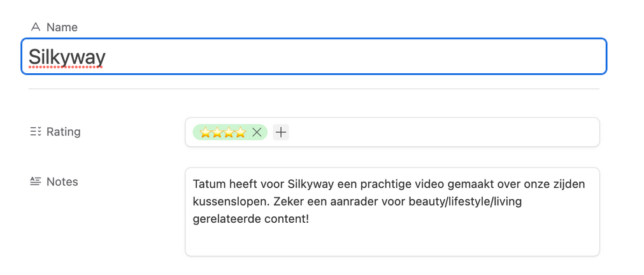Click the Rating multi-select list icon
This screenshot has height=275, width=644.
36,132
